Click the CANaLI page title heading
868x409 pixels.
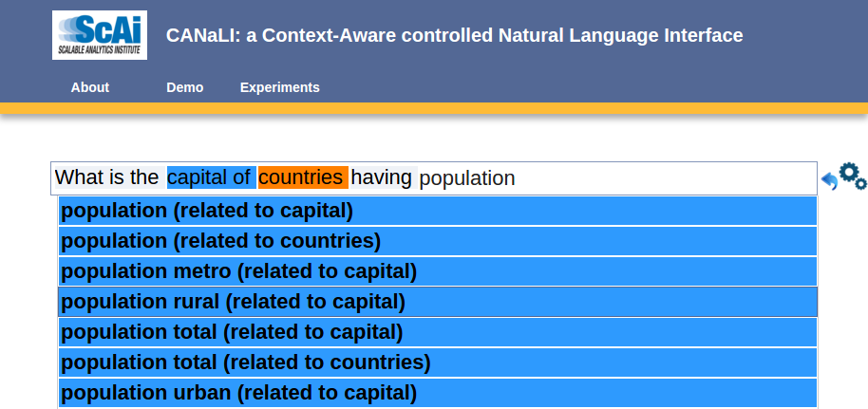click(x=454, y=36)
